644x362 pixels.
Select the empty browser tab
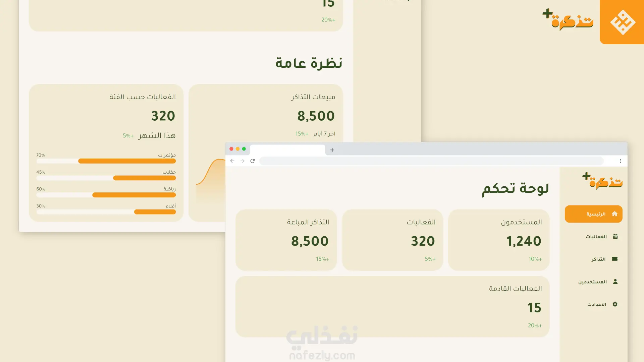(287, 149)
